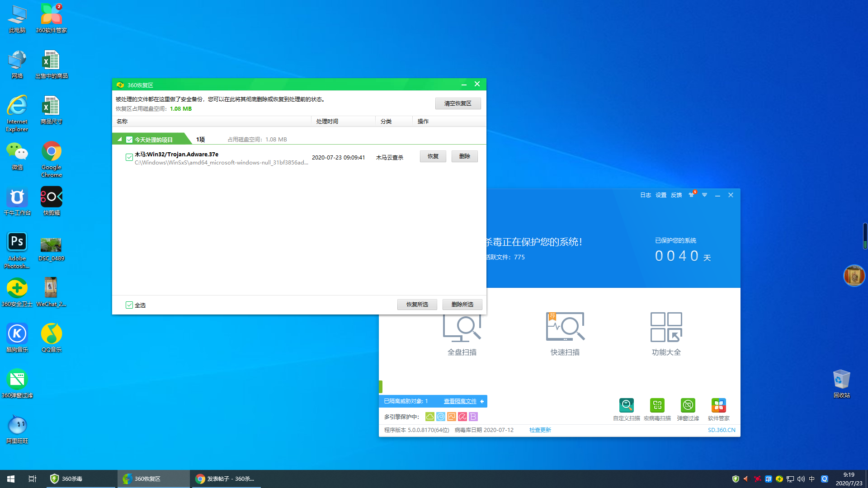Click the 恢复 restore button
Viewport: 868px width, 488px height.
point(433,156)
